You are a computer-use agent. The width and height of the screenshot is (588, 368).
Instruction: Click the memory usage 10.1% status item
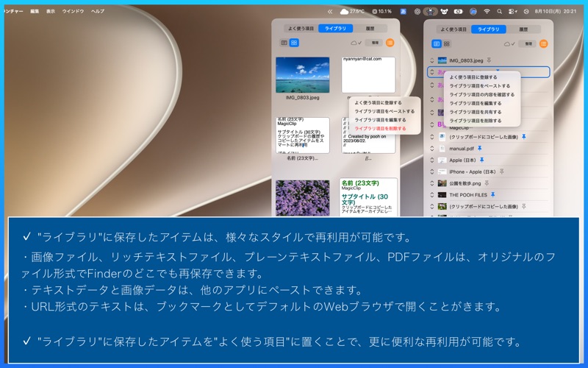pyautogui.click(x=381, y=12)
